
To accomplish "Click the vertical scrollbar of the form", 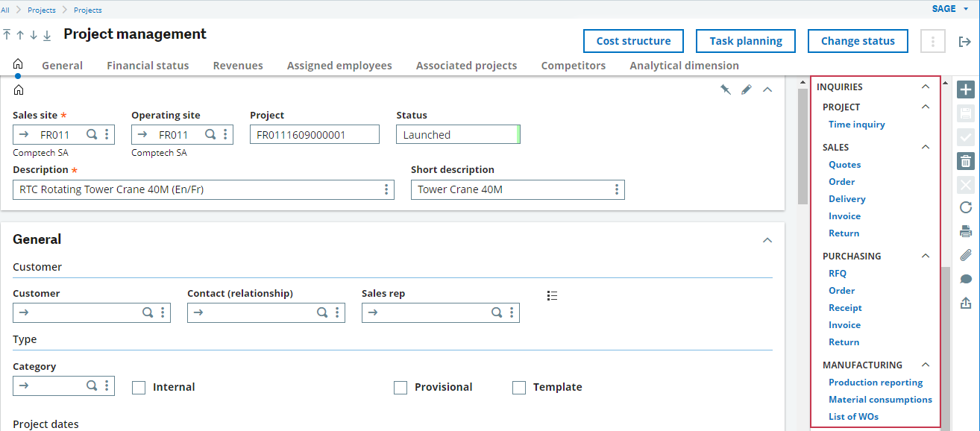I will [802, 146].
